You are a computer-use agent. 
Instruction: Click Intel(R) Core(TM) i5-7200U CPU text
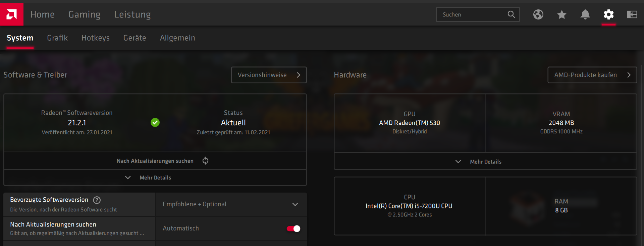[x=409, y=206]
